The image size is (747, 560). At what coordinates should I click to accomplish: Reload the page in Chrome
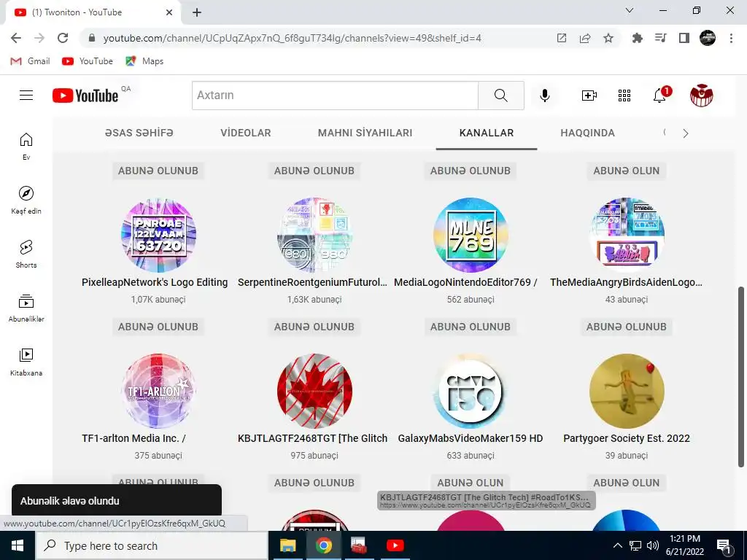pyautogui.click(x=63, y=38)
